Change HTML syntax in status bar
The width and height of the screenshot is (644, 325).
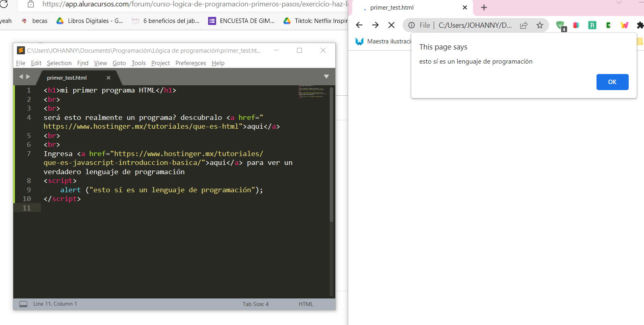pyautogui.click(x=306, y=304)
